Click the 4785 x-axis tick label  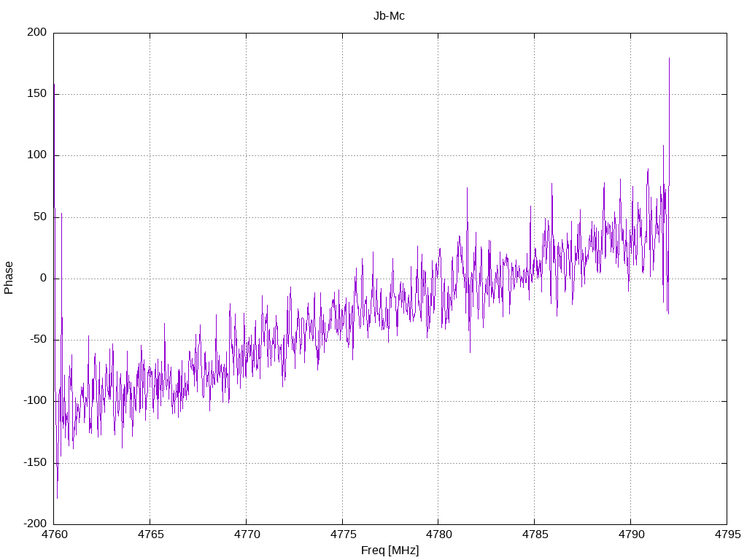pos(534,536)
